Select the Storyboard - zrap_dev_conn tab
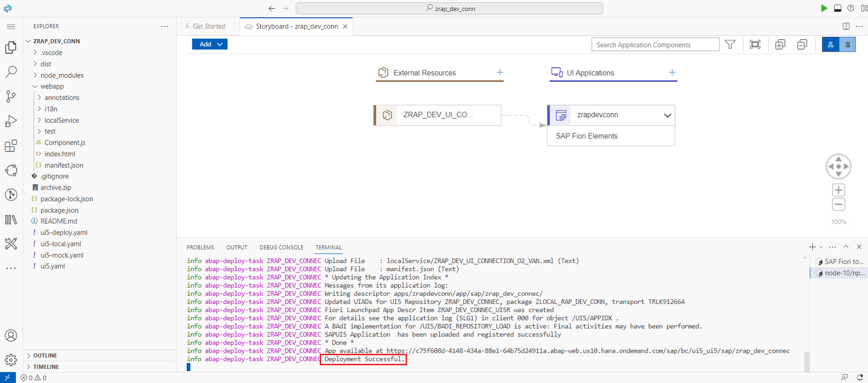Screen dimensions: 868x383 [x=296, y=26]
